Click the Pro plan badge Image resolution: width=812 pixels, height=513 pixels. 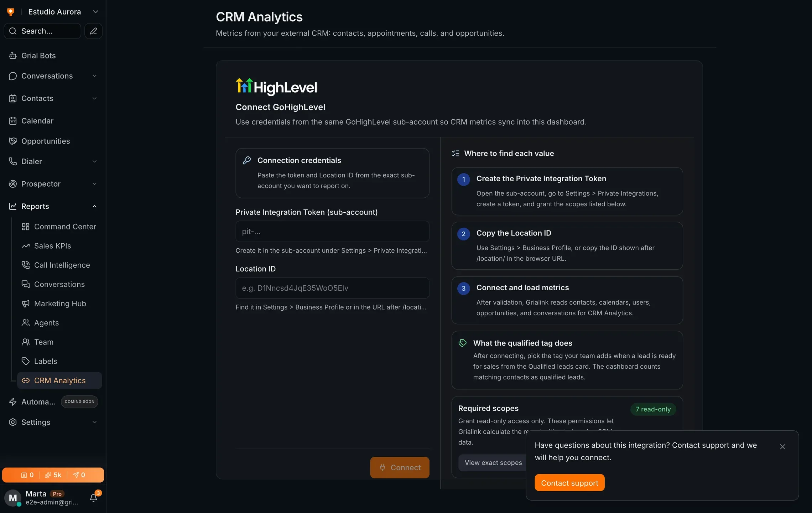57,494
